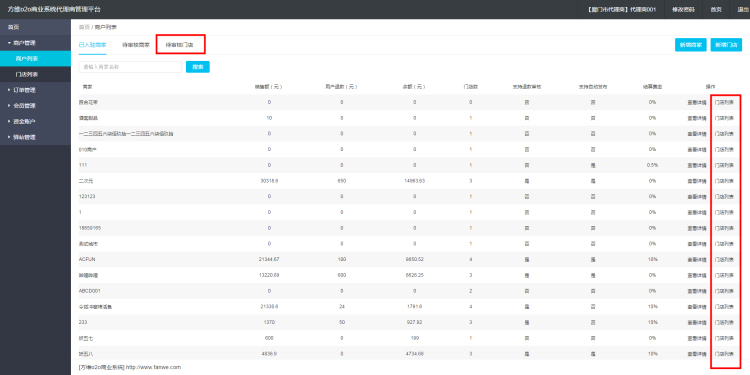Open 查看详情 for merchant ACFUN
This screenshot has width=750, height=375.
tap(697, 259)
